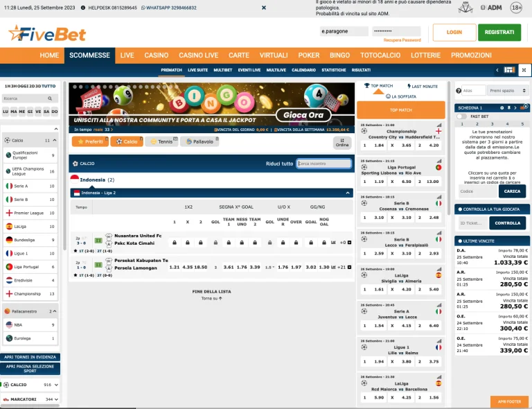Open the SCOMMESSE main tab

pos(89,55)
